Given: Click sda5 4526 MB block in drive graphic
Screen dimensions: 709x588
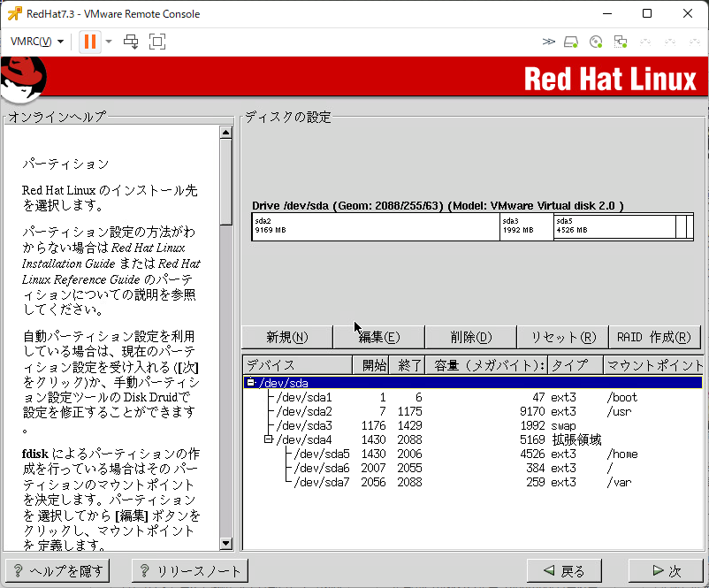Looking at the screenshot, I should coord(615,226).
